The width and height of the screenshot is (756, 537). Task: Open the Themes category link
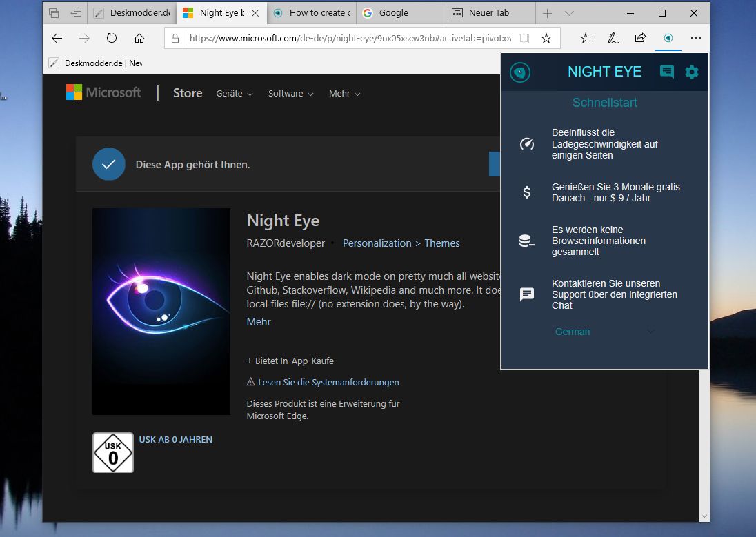441,243
